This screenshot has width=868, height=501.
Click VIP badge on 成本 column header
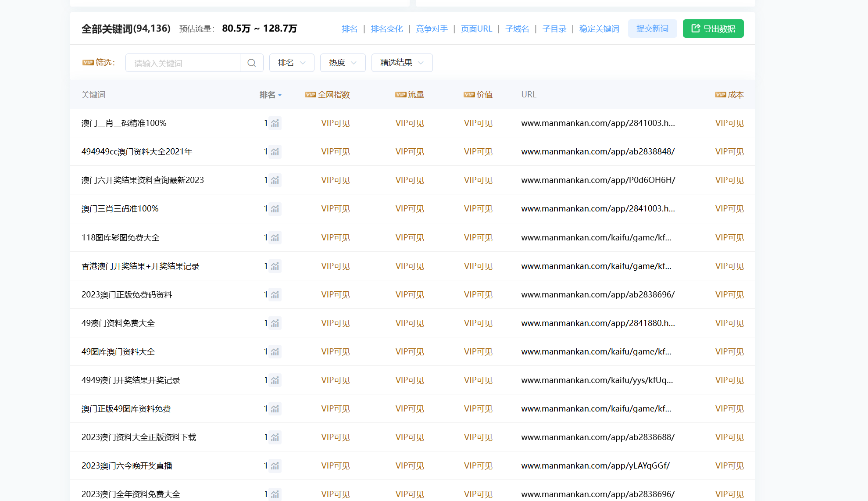pos(721,95)
